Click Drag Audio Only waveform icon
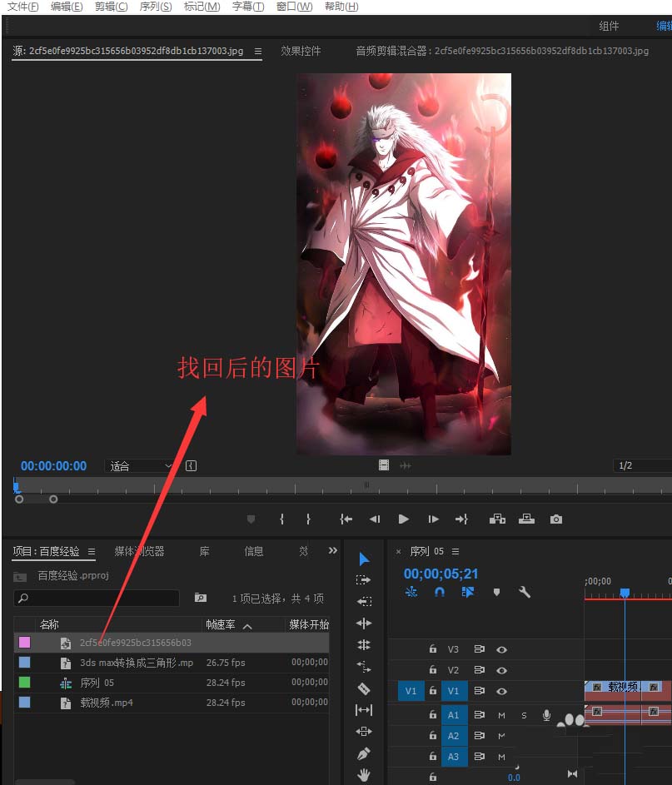This screenshot has width=672, height=785. point(405,465)
